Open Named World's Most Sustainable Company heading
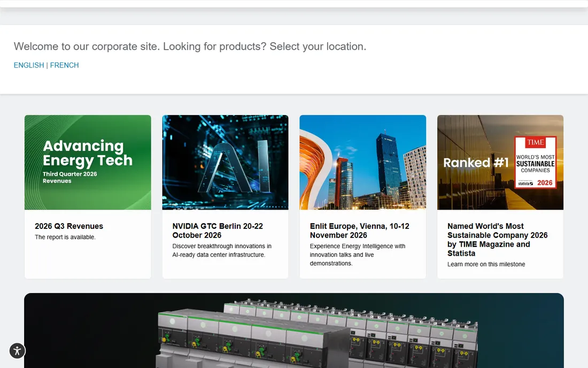The width and height of the screenshot is (588, 368). (x=497, y=240)
